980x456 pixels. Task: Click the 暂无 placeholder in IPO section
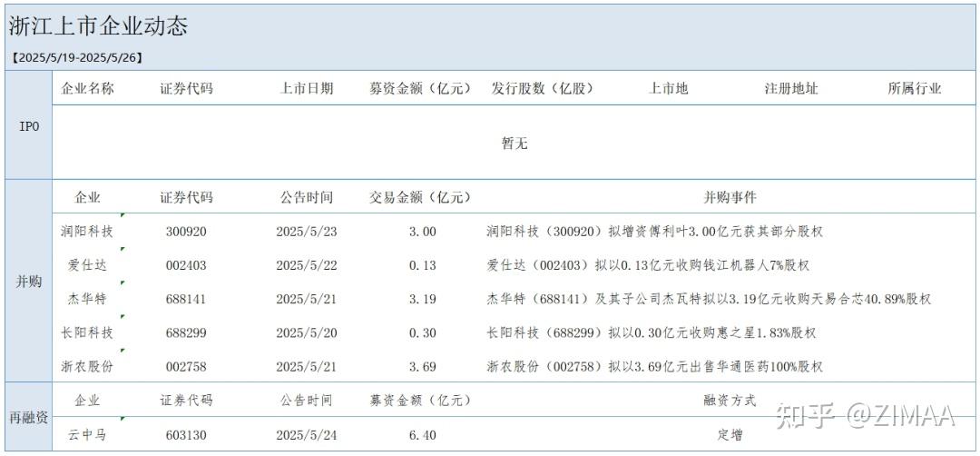(x=514, y=144)
